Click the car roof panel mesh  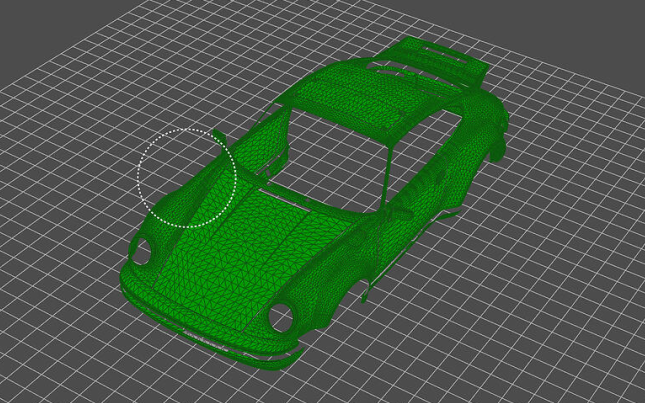[x=354, y=97]
